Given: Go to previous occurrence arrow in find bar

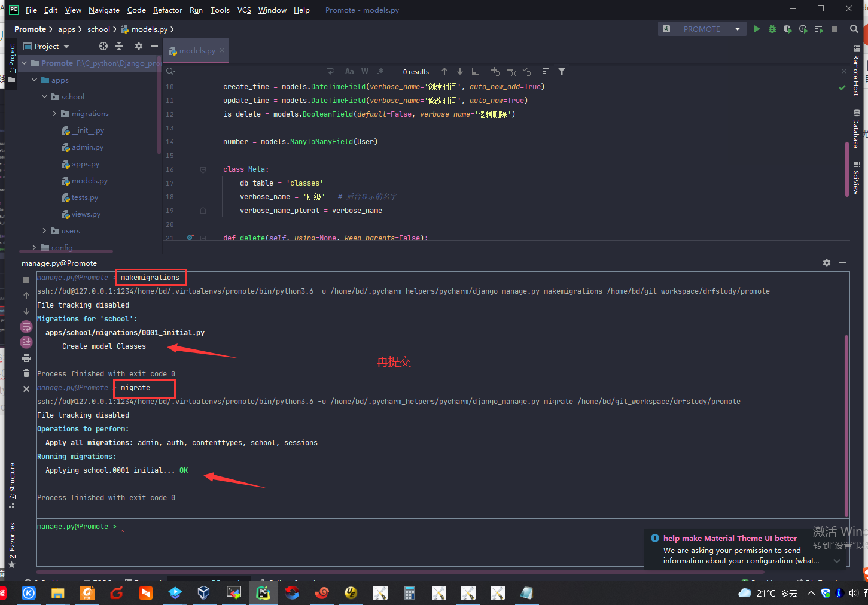Looking at the screenshot, I should coord(444,71).
